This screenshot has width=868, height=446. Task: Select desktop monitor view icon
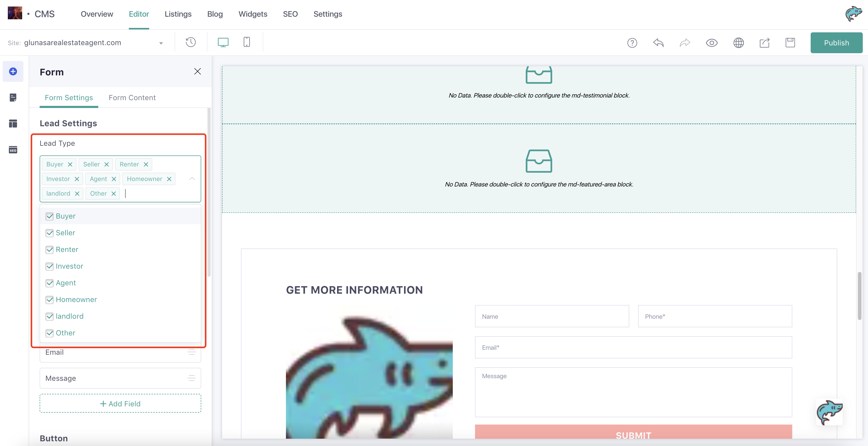pos(223,43)
